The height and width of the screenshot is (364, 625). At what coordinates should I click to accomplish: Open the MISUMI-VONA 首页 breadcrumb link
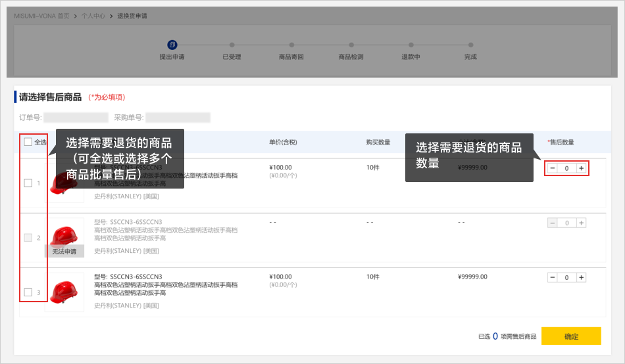41,14
